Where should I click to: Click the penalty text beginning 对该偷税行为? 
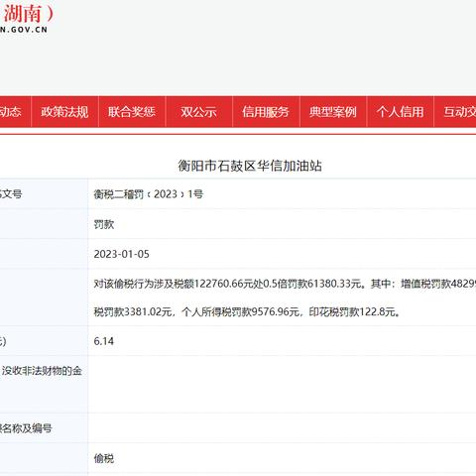click(x=285, y=297)
